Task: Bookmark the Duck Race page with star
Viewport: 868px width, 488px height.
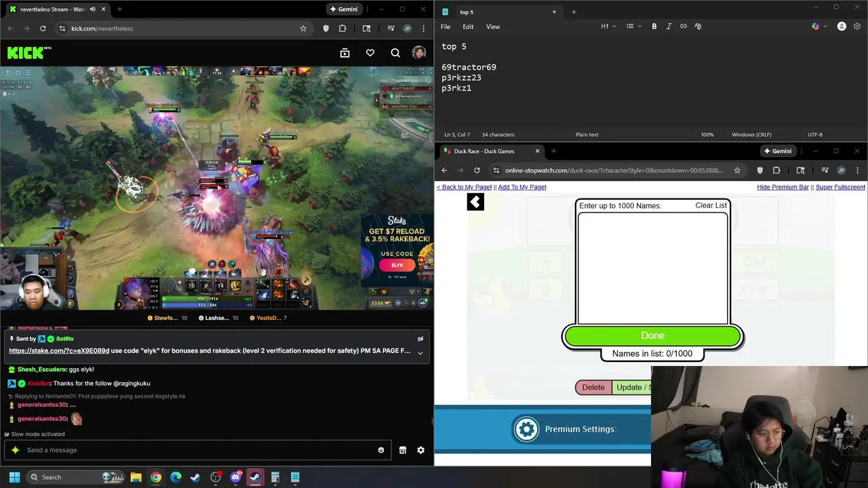Action: 737,170
